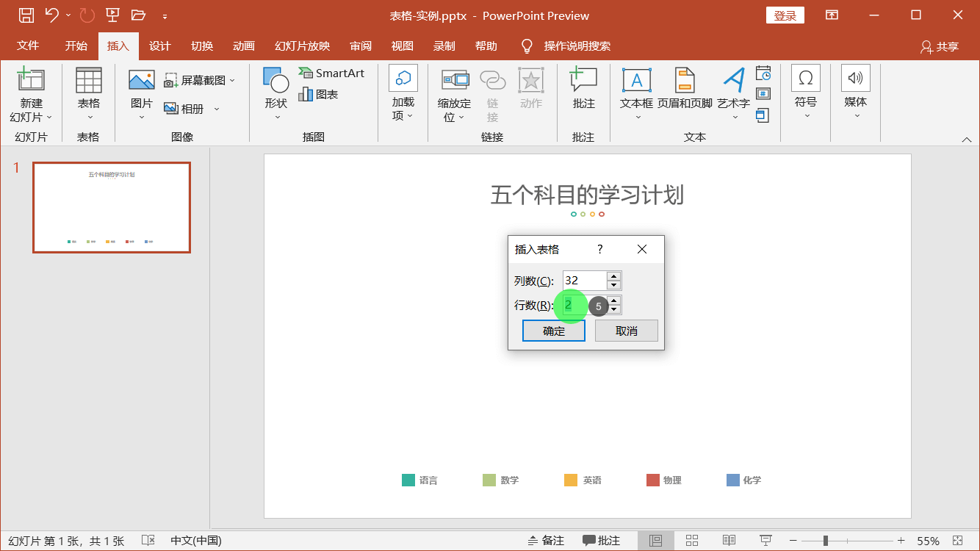Viewport: 980px width, 551px height.
Task: Click 确定 in the Insert Table dialog
Action: pos(554,331)
